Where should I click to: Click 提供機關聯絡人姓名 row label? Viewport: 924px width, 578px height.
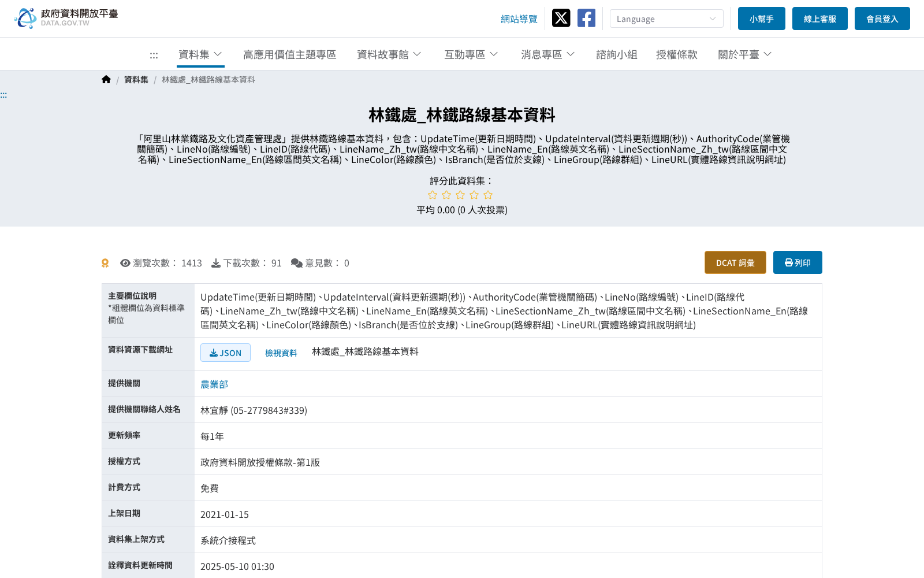point(144,409)
